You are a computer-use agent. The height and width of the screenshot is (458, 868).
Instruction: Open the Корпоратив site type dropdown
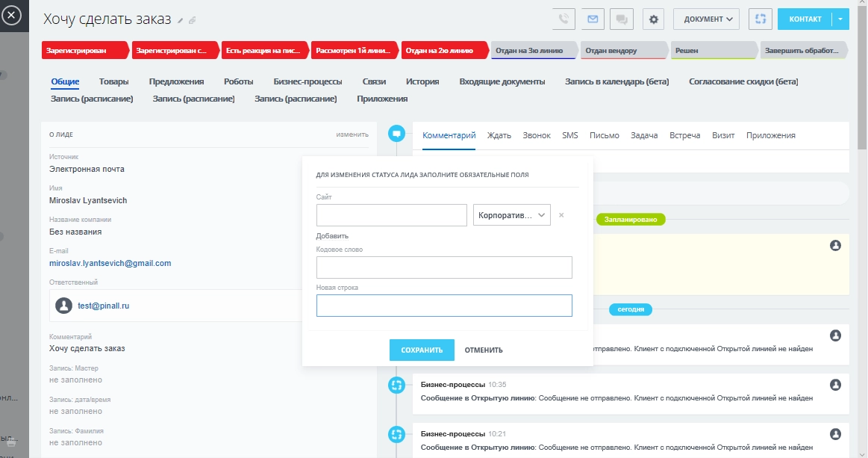[x=511, y=215]
